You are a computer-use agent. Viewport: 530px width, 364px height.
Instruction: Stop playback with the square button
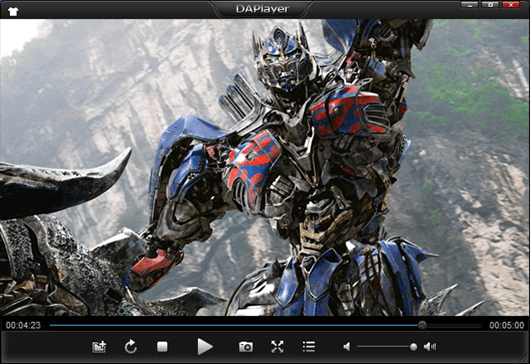click(162, 346)
